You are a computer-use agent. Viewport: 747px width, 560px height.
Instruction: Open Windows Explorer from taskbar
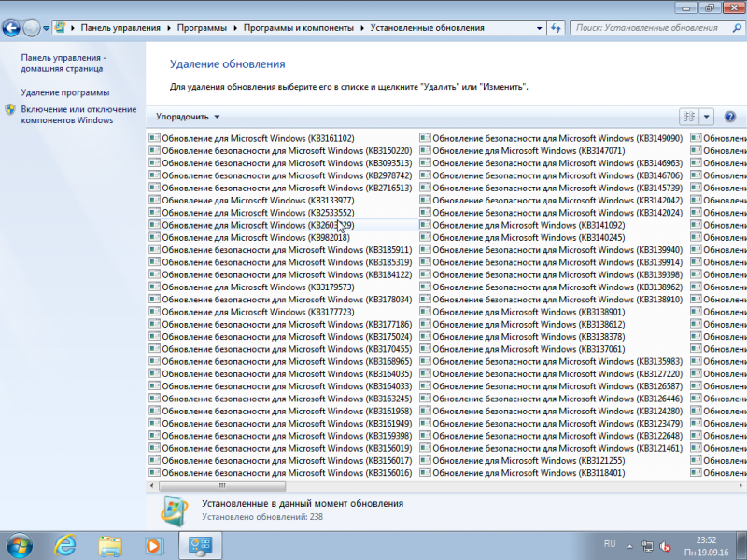click(110, 546)
